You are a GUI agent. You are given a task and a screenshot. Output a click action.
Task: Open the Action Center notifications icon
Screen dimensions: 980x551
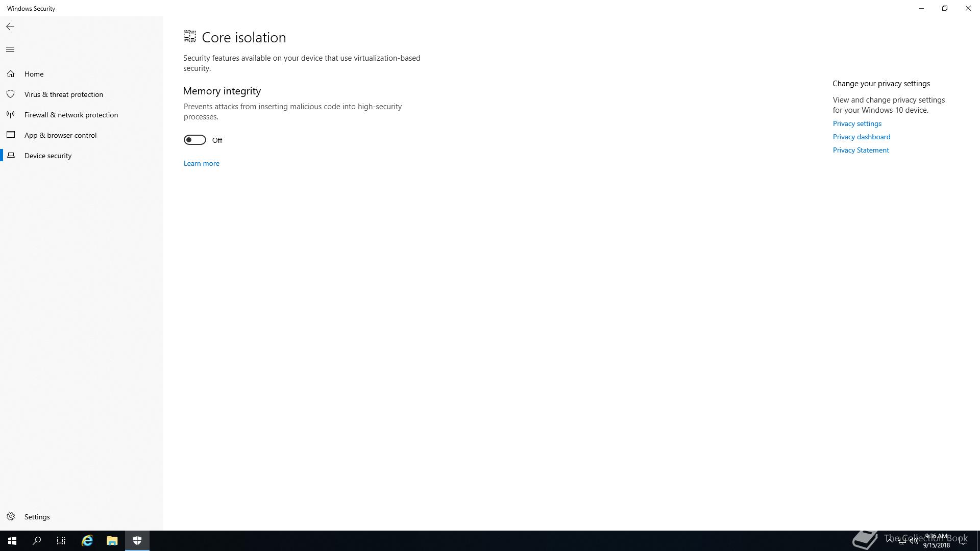coord(963,541)
